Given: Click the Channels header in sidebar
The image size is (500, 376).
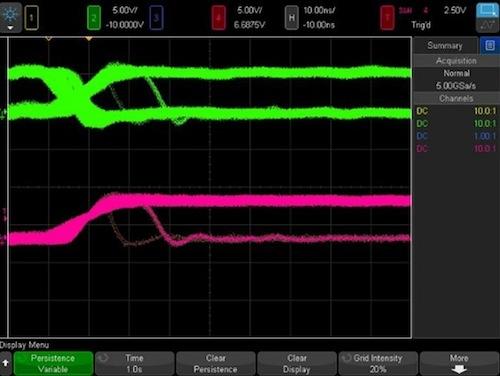Looking at the screenshot, I should [456, 98].
